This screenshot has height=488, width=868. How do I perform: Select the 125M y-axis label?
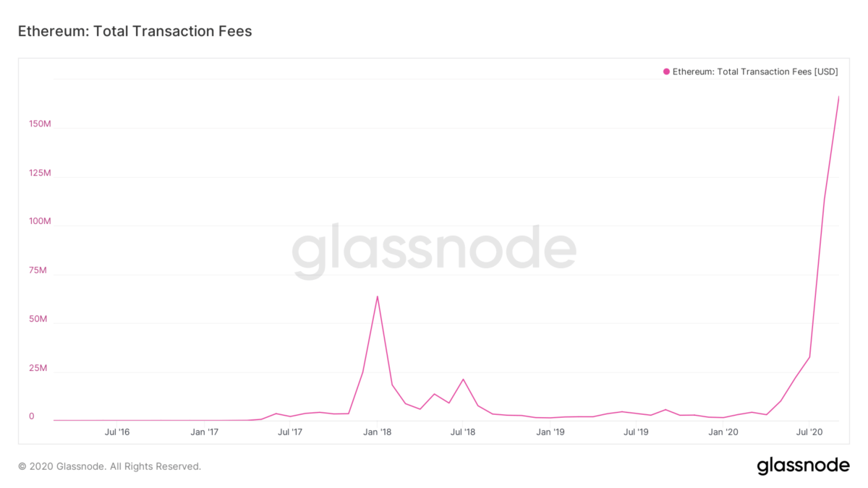coord(40,173)
